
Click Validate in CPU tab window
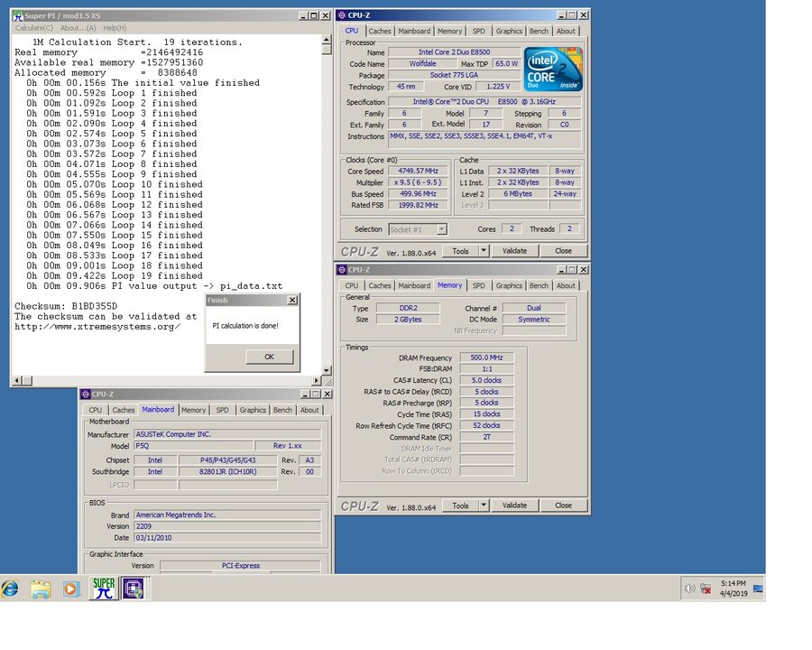click(514, 251)
